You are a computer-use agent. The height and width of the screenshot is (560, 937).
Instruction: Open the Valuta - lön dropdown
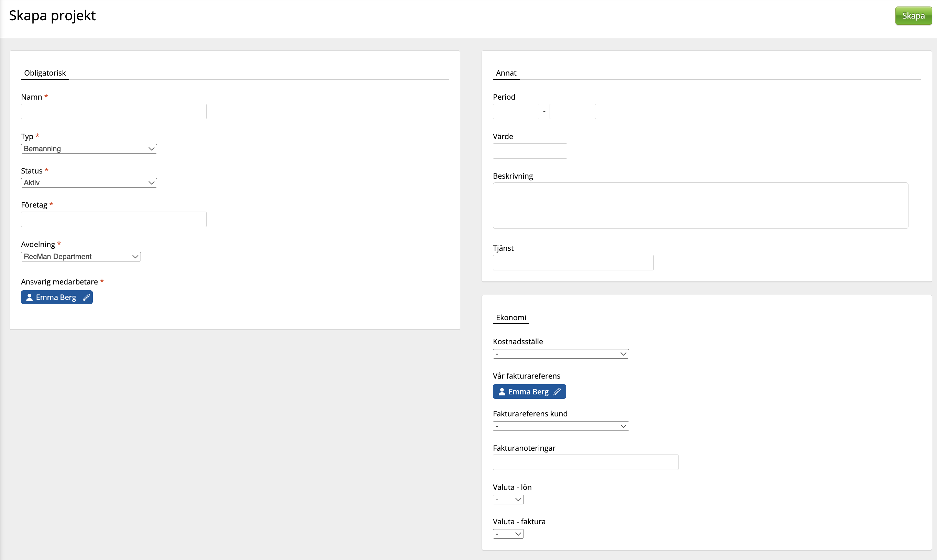(x=508, y=500)
